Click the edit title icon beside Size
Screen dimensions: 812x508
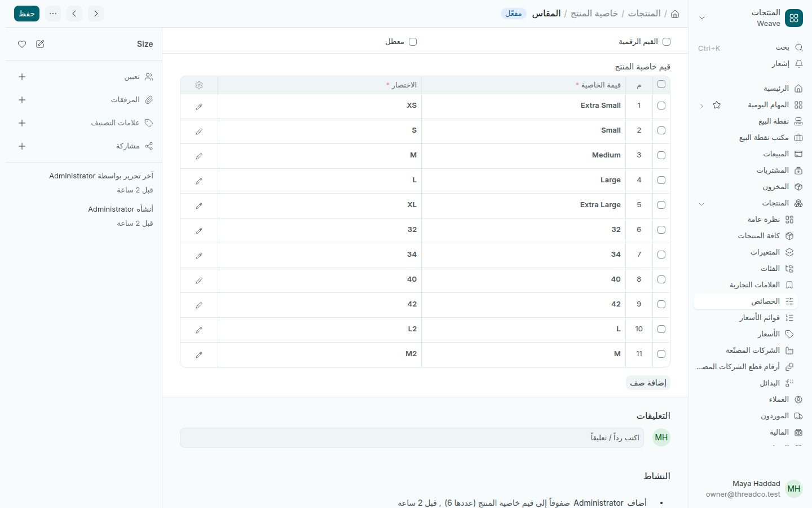40,44
